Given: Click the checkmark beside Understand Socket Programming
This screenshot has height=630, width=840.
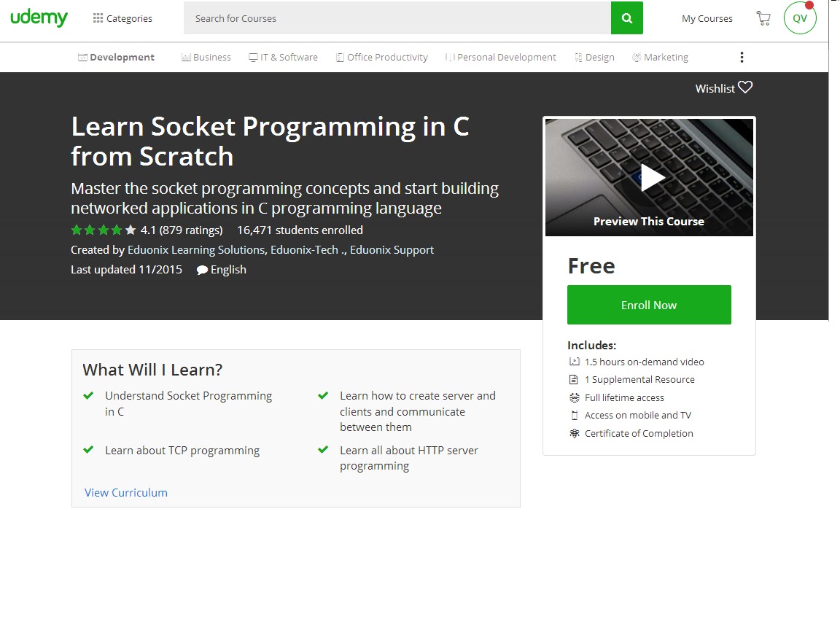Looking at the screenshot, I should tap(88, 395).
